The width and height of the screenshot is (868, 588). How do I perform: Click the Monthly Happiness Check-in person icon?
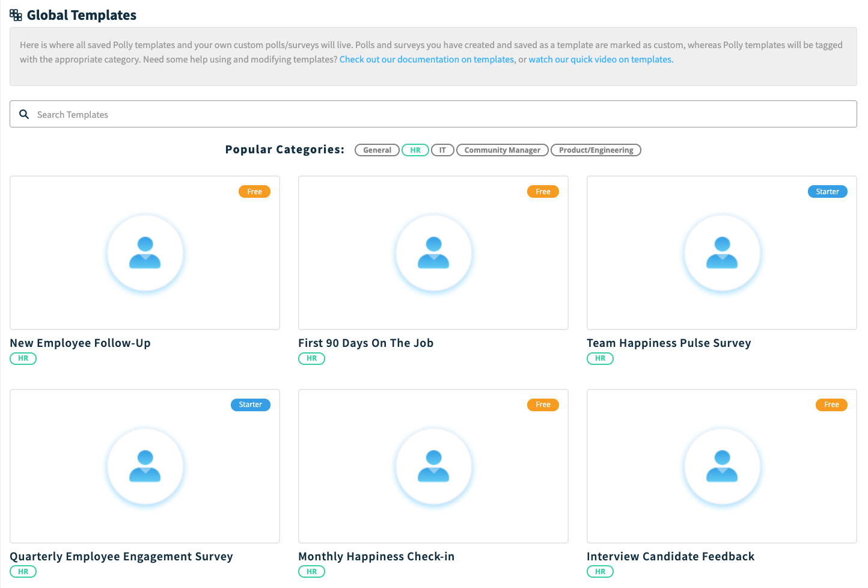tap(433, 467)
